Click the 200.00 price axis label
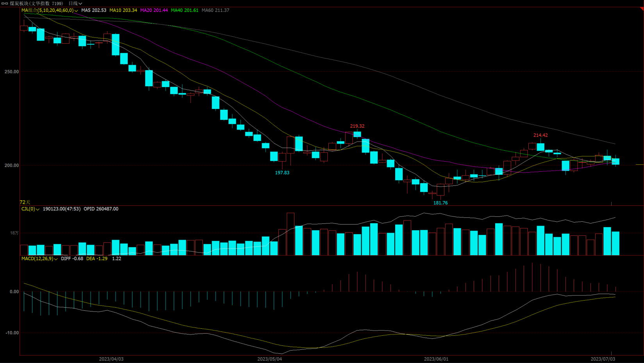This screenshot has height=363, width=644. [12, 165]
